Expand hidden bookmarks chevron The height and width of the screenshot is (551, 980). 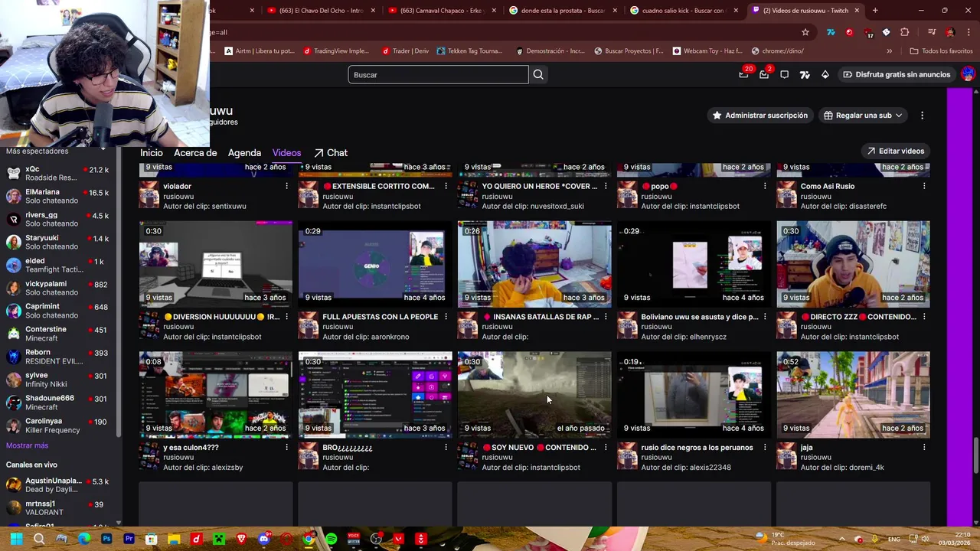tap(889, 51)
